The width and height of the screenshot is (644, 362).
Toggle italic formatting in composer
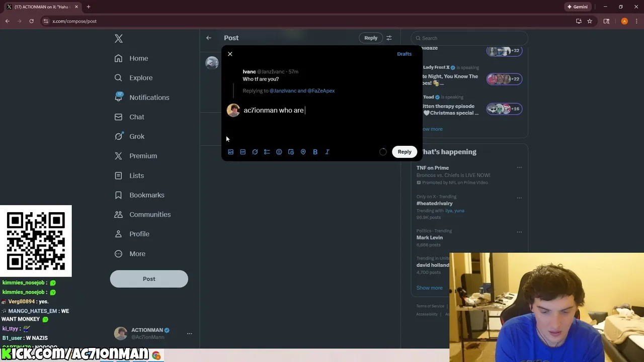327,152
